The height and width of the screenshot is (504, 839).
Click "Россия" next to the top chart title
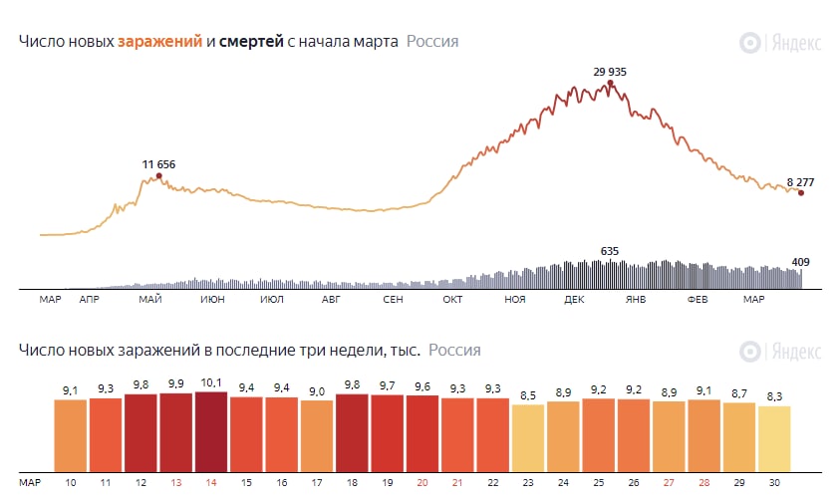tap(432, 42)
